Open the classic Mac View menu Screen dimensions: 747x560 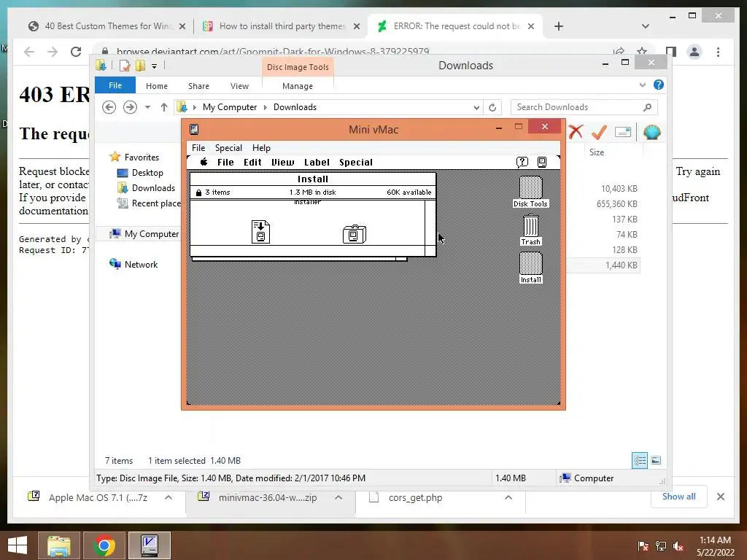click(282, 163)
